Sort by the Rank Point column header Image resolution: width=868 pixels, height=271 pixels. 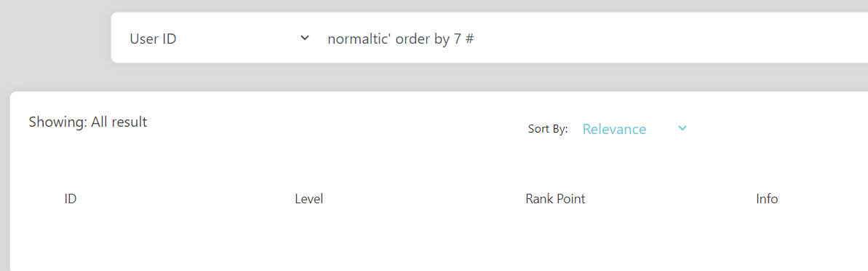point(555,199)
